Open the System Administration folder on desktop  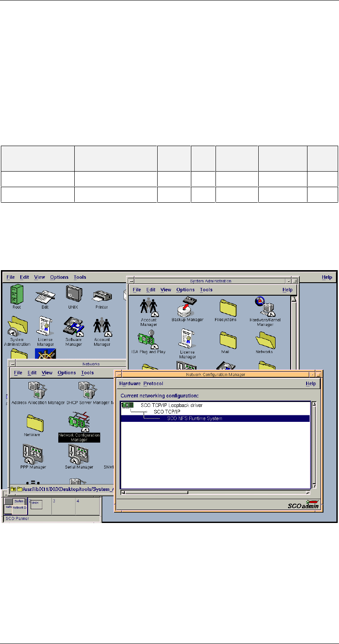pos(18,327)
